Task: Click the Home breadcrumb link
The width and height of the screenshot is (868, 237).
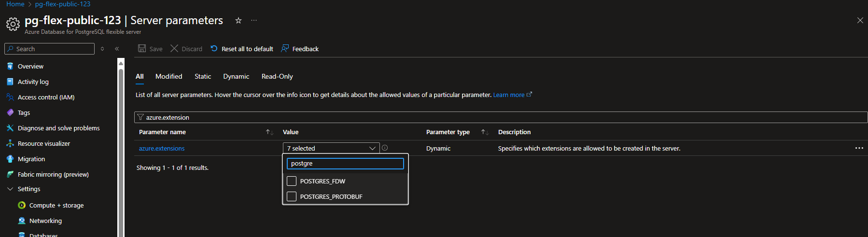Action: 15,4
